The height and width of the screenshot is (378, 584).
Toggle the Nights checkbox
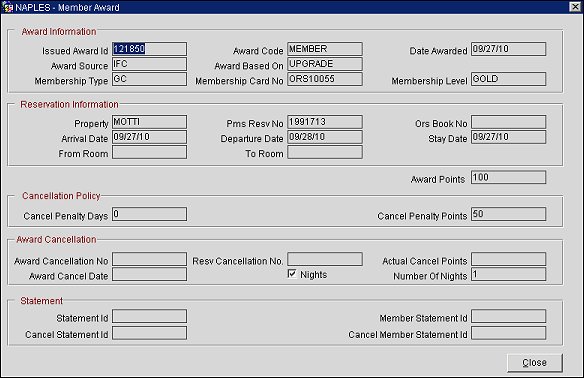pyautogui.click(x=292, y=274)
